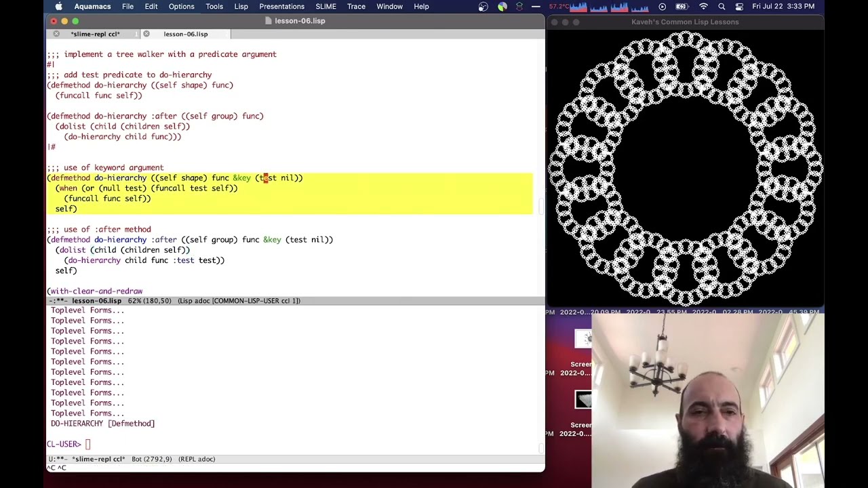
Task: Click the Kaveh's Common Lisp Lessons window title
Action: [x=685, y=22]
